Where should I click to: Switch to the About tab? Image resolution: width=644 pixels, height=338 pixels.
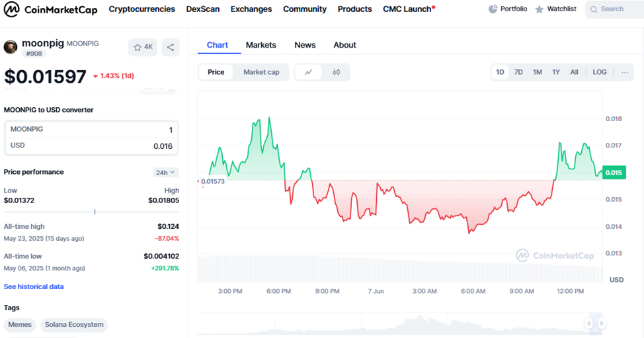coord(344,45)
